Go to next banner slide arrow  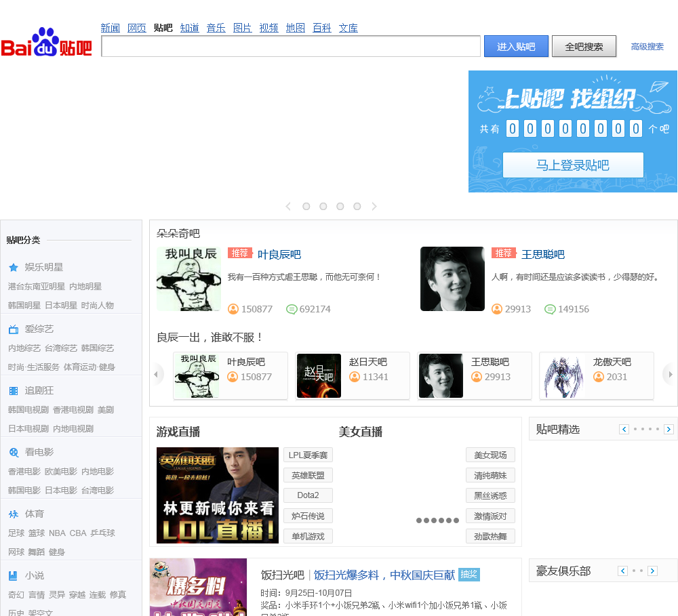pos(374,207)
